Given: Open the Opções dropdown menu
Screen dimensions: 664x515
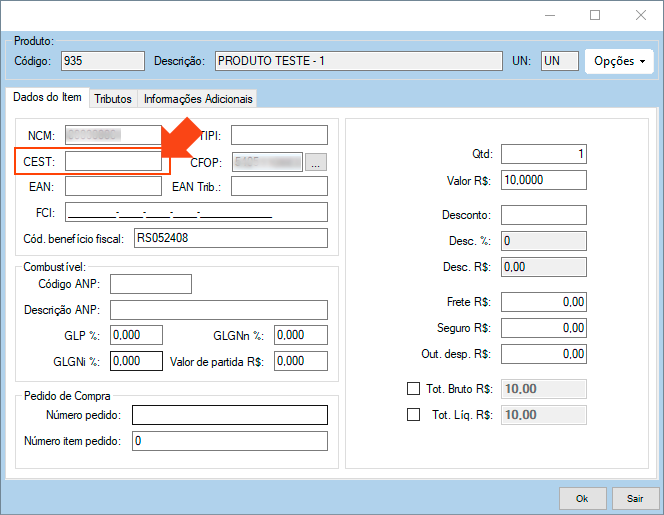Looking at the screenshot, I should coord(619,61).
